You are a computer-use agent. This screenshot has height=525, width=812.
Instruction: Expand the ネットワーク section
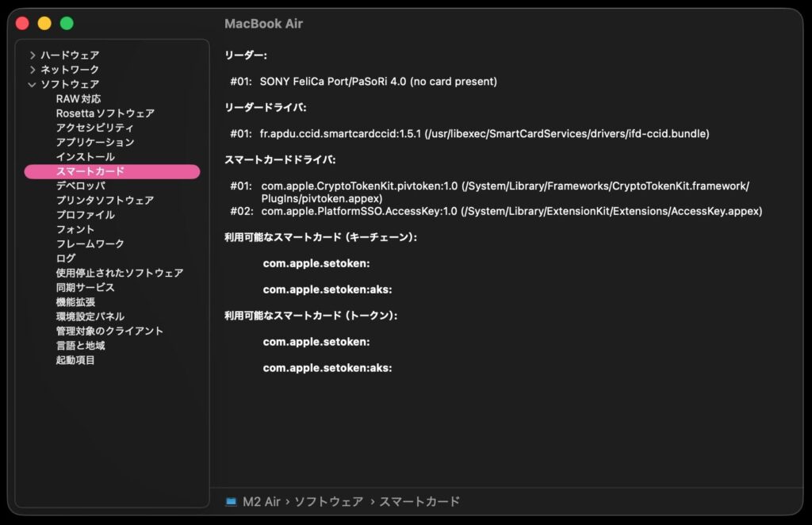tap(32, 70)
